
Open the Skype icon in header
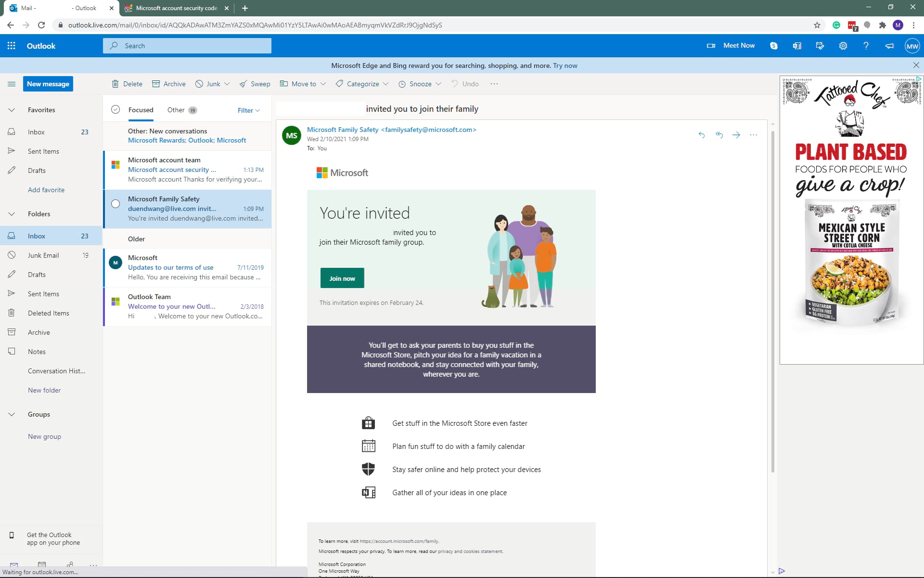pos(773,46)
